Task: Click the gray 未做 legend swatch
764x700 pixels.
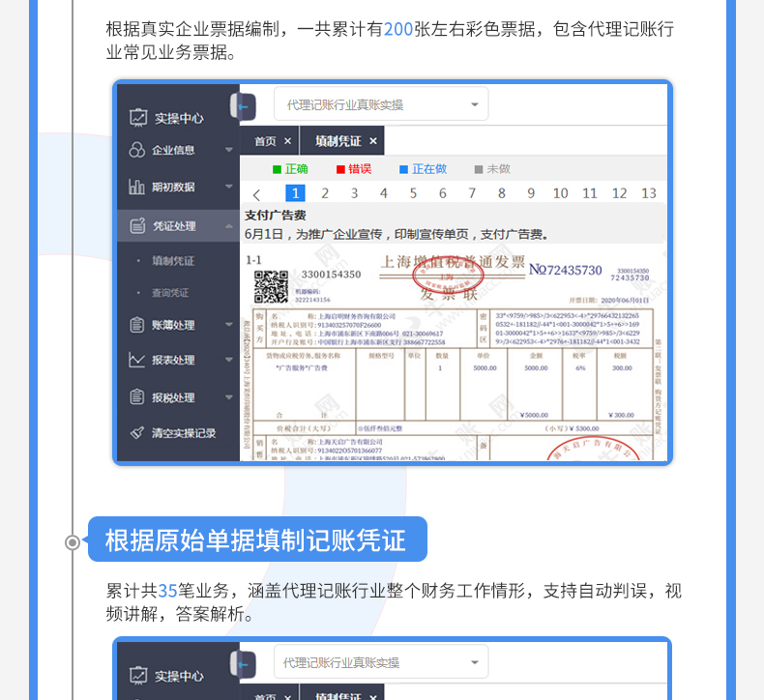Action: point(479,169)
